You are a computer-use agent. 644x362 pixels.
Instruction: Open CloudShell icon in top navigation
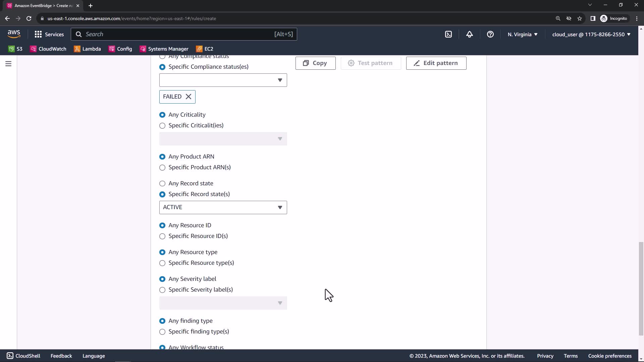coord(448,34)
